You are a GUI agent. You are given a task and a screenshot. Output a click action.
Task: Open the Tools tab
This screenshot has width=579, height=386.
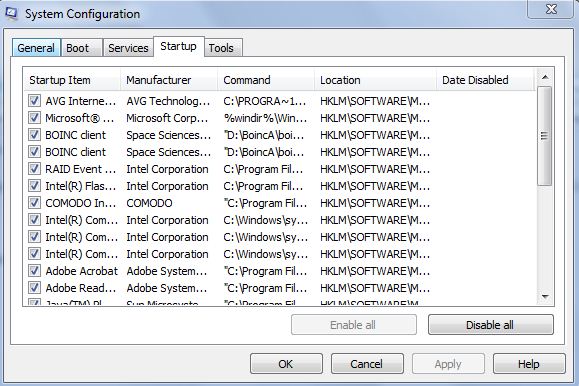[x=223, y=48]
